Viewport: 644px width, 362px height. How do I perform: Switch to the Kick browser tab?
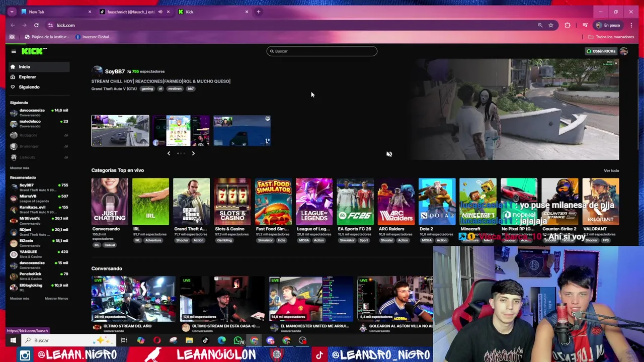pos(213,12)
